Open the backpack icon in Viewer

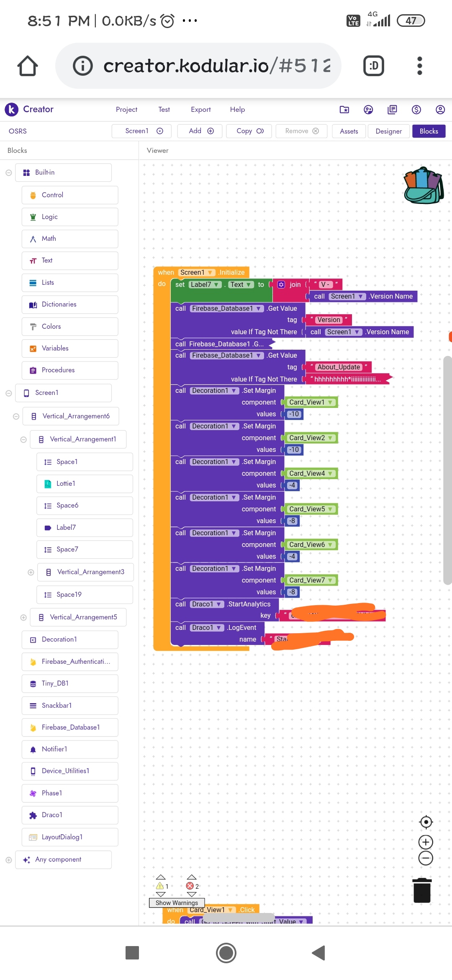point(423,186)
